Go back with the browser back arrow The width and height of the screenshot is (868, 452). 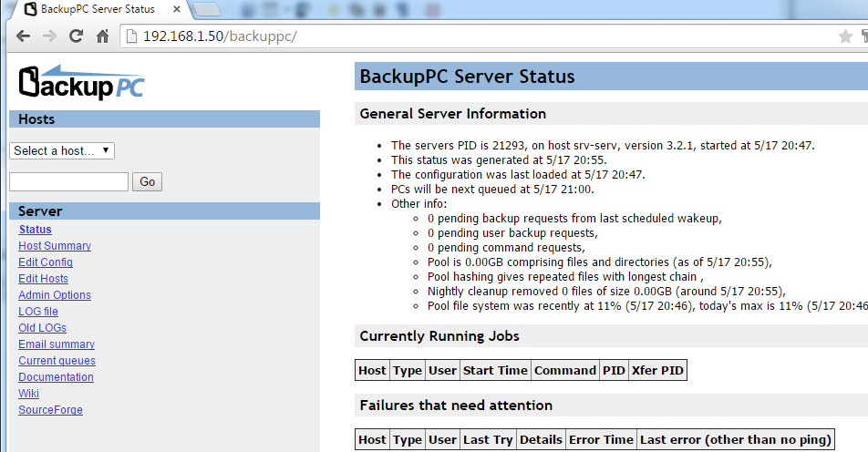click(x=24, y=36)
